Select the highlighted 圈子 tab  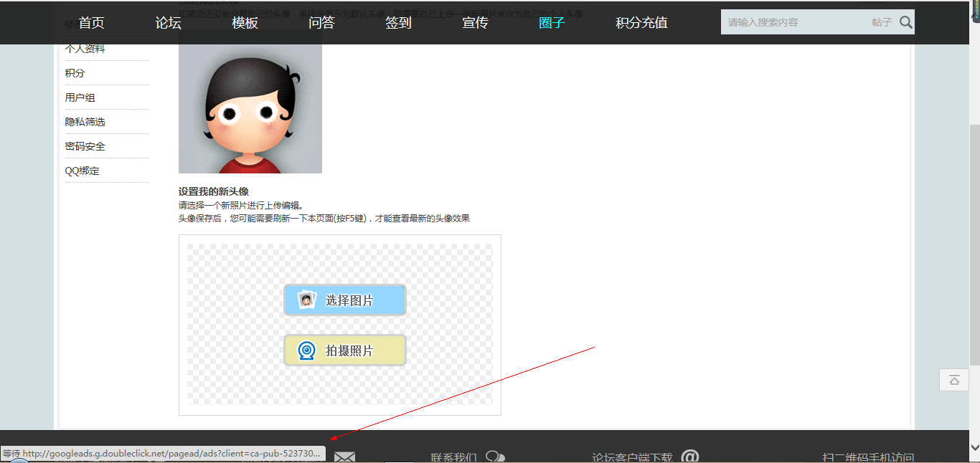551,22
